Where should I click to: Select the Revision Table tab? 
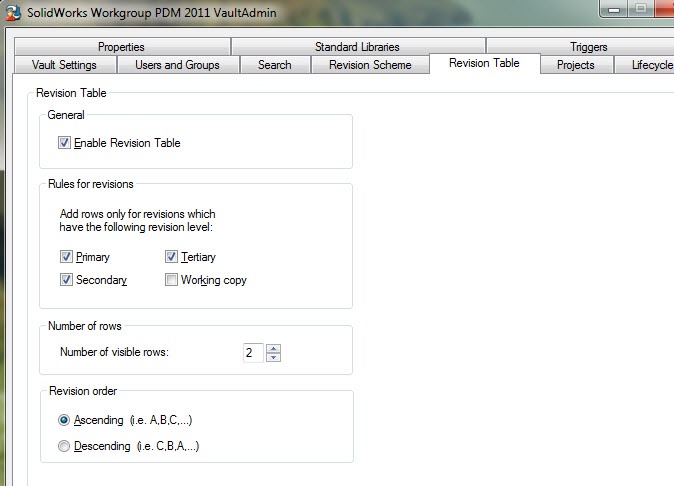(x=484, y=63)
